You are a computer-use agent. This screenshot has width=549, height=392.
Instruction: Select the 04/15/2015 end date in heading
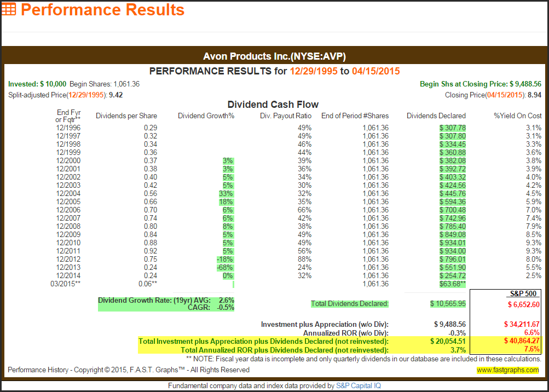[x=375, y=71]
